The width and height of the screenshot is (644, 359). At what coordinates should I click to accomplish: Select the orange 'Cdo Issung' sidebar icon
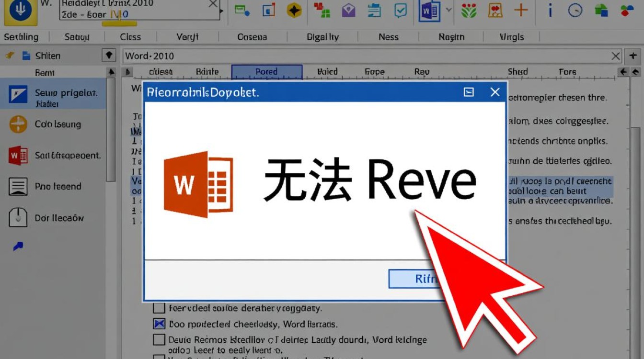(x=18, y=124)
